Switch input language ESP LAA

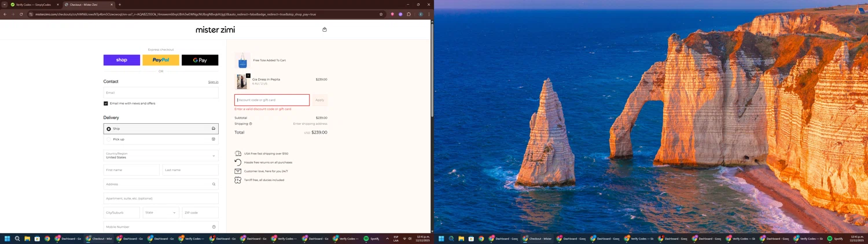click(x=396, y=239)
